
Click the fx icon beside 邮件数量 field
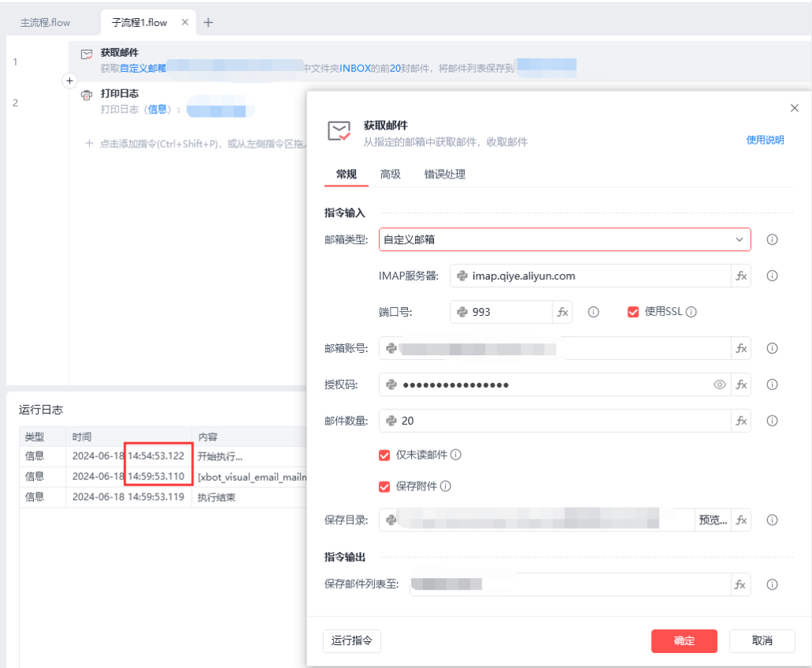point(741,421)
